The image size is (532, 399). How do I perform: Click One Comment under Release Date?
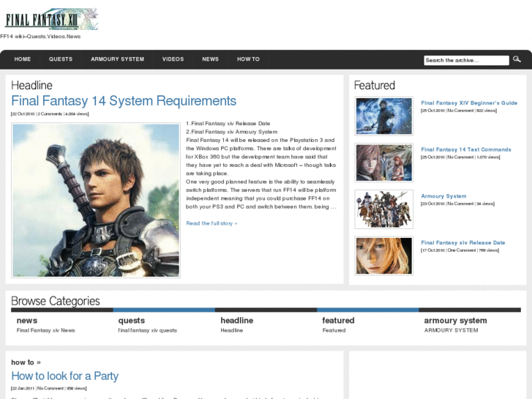tap(462, 250)
